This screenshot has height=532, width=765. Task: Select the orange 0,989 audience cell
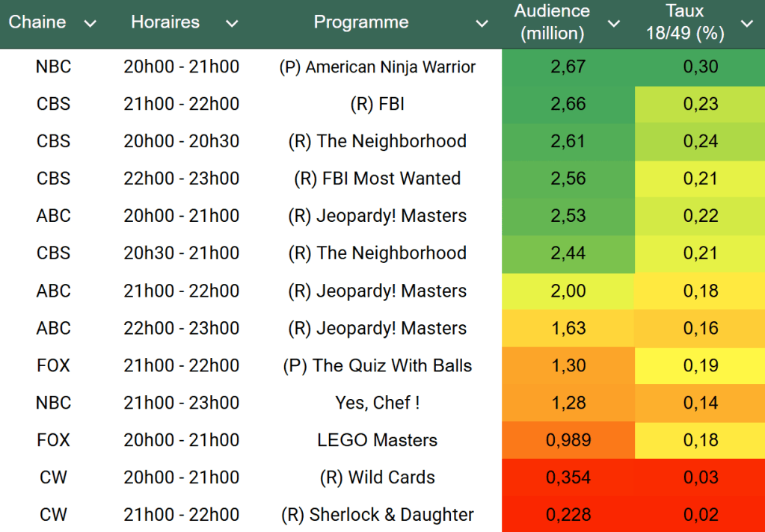point(568,440)
